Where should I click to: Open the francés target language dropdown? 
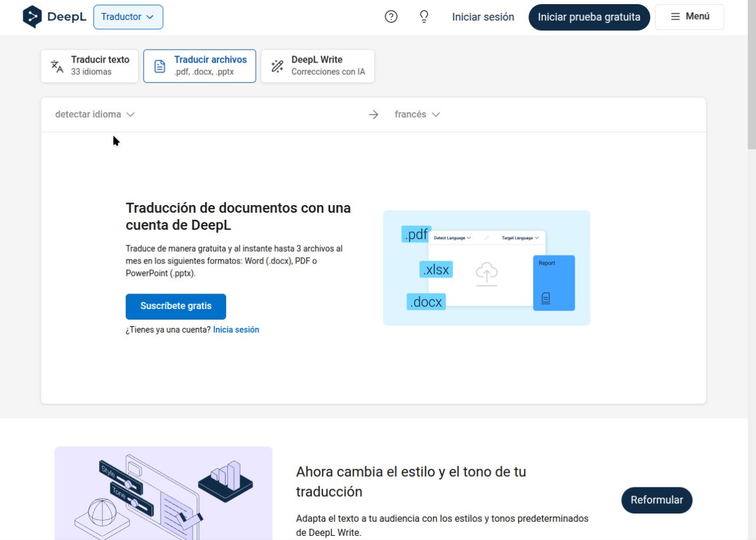(417, 115)
